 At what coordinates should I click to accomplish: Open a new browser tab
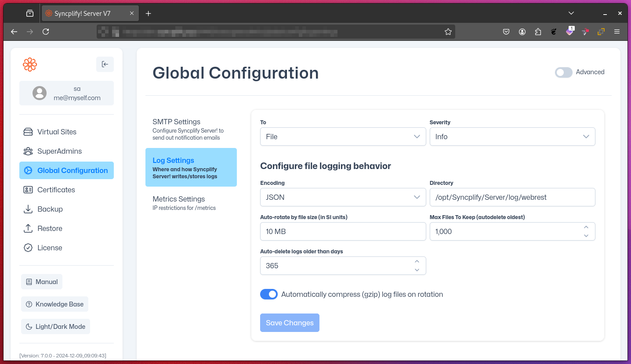tap(149, 14)
